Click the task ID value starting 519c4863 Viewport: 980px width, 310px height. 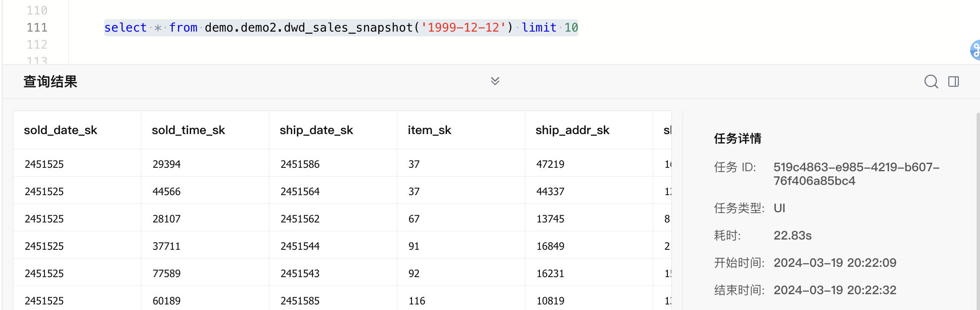pos(856,174)
